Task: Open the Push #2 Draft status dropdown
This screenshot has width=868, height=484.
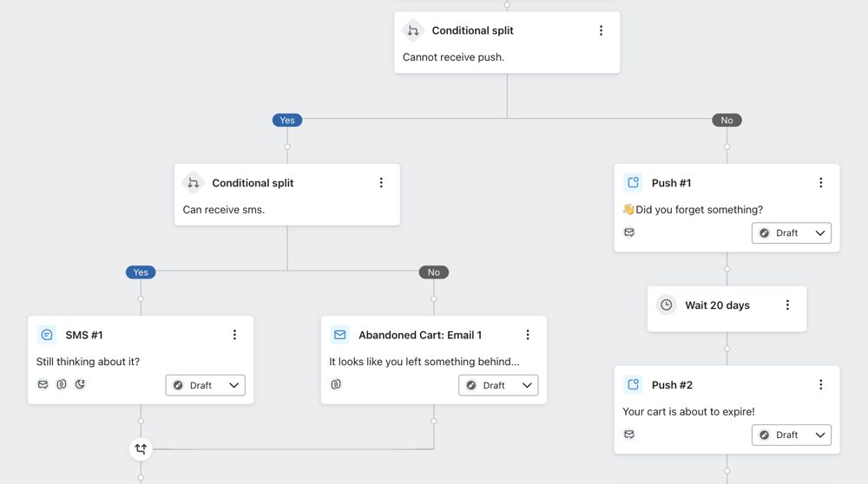Action: [x=791, y=435]
